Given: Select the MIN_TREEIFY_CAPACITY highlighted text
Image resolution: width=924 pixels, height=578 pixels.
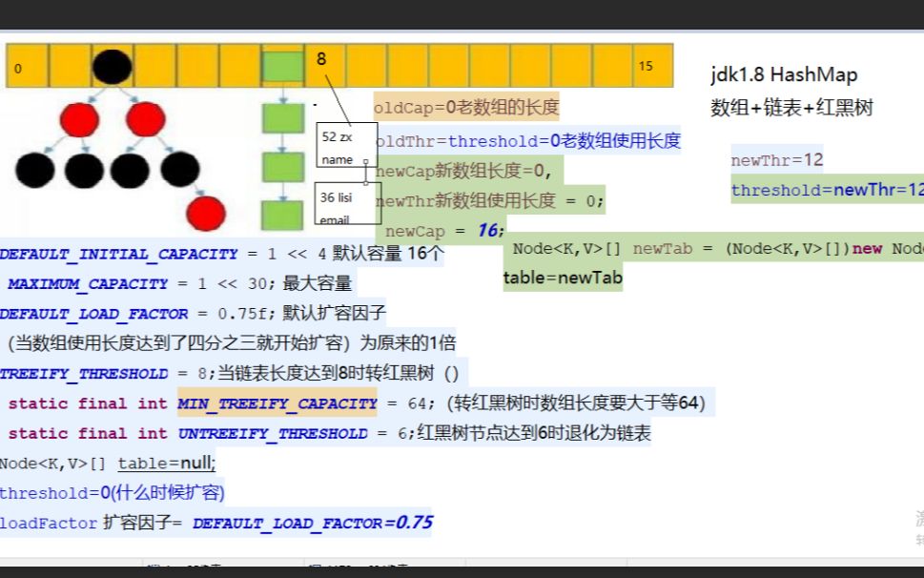Looking at the screenshot, I should (275, 403).
